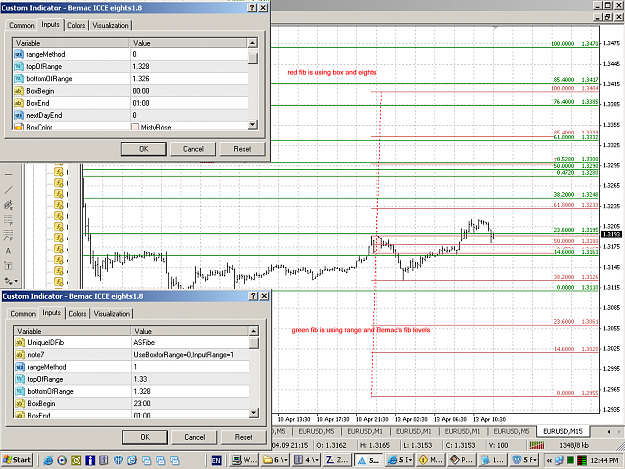Click the blue info quick launch icon
625x469 pixels.
coord(90,460)
